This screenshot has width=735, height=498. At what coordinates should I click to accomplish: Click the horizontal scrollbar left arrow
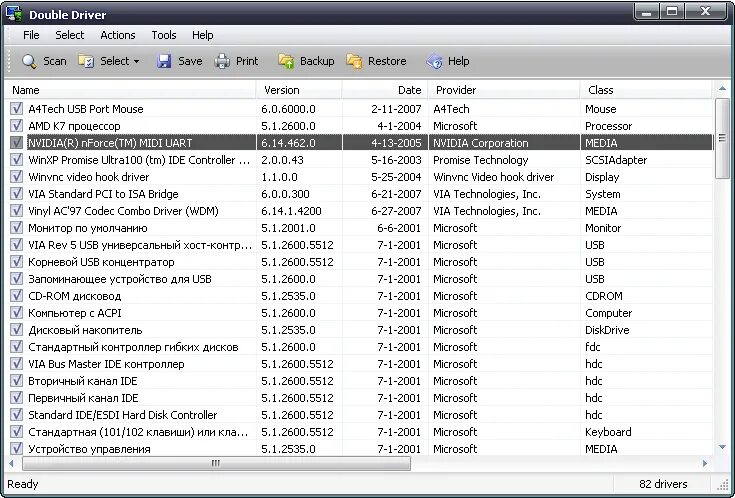click(x=11, y=463)
